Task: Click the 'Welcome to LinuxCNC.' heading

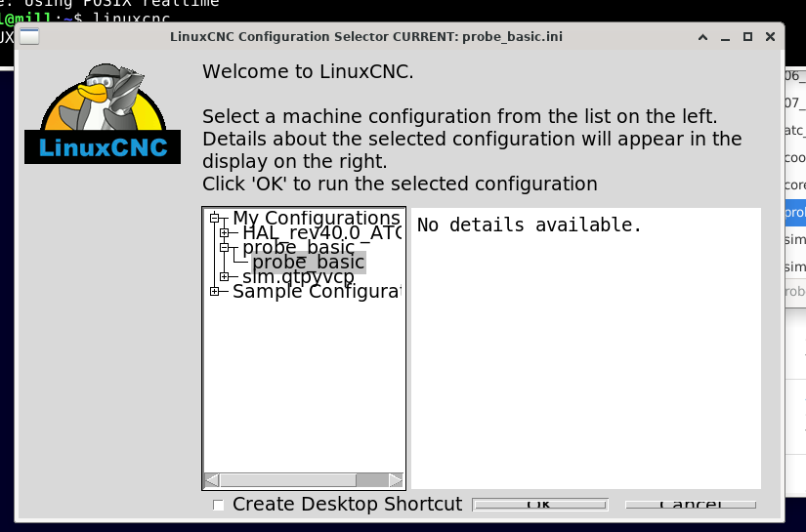Action: 308,71
